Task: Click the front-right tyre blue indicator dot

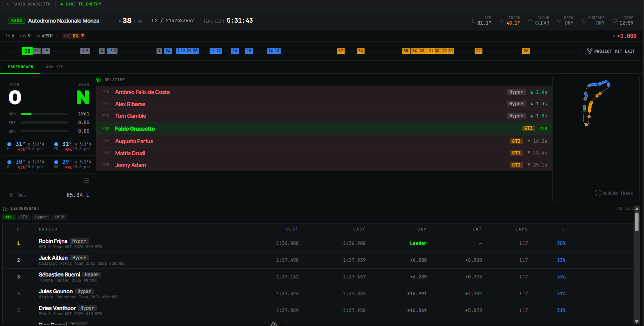Action: [x=56, y=144]
